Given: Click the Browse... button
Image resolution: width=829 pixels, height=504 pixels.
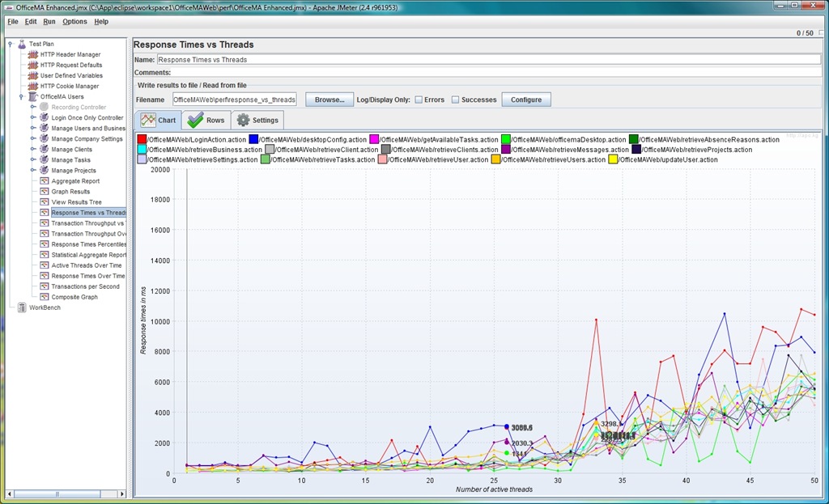Looking at the screenshot, I should 329,100.
